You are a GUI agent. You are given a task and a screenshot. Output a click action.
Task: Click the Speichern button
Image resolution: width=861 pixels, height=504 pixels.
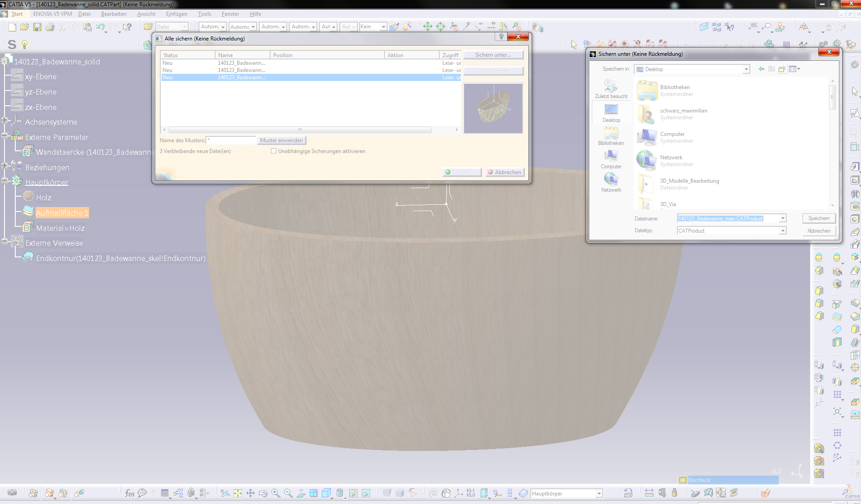coord(819,218)
